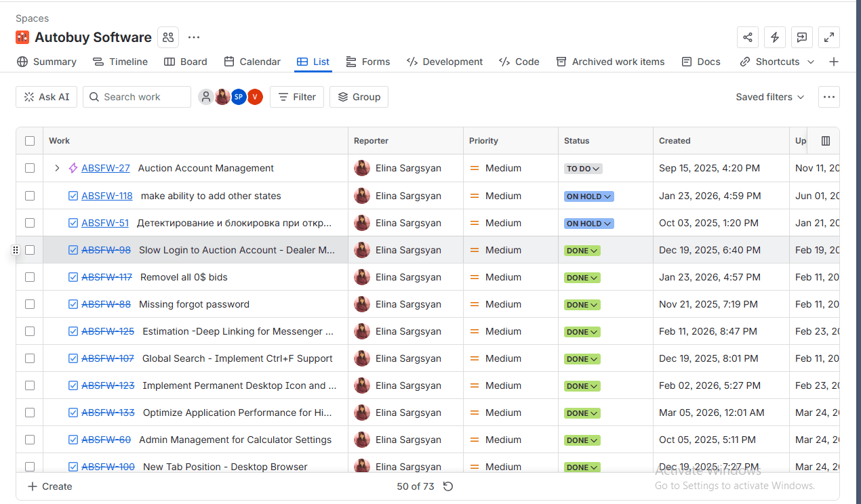861x504 pixels.
Task: Go to the Board tab
Action: [x=186, y=62]
